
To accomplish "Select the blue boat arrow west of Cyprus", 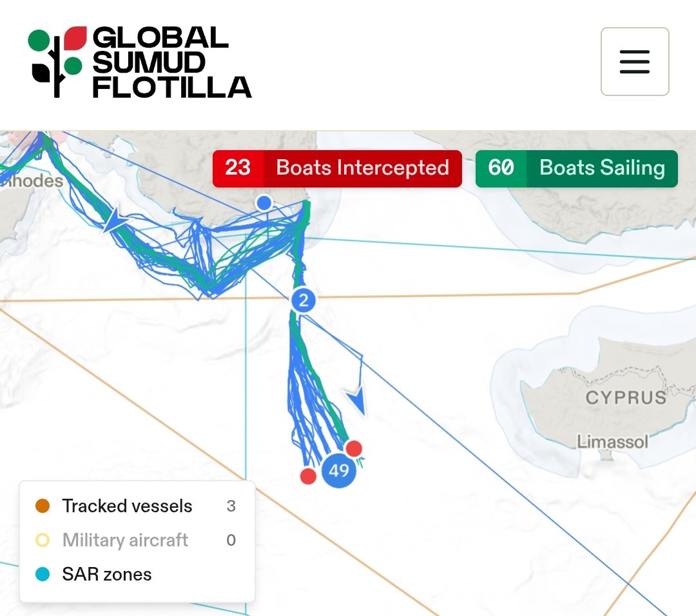I will 357,399.
